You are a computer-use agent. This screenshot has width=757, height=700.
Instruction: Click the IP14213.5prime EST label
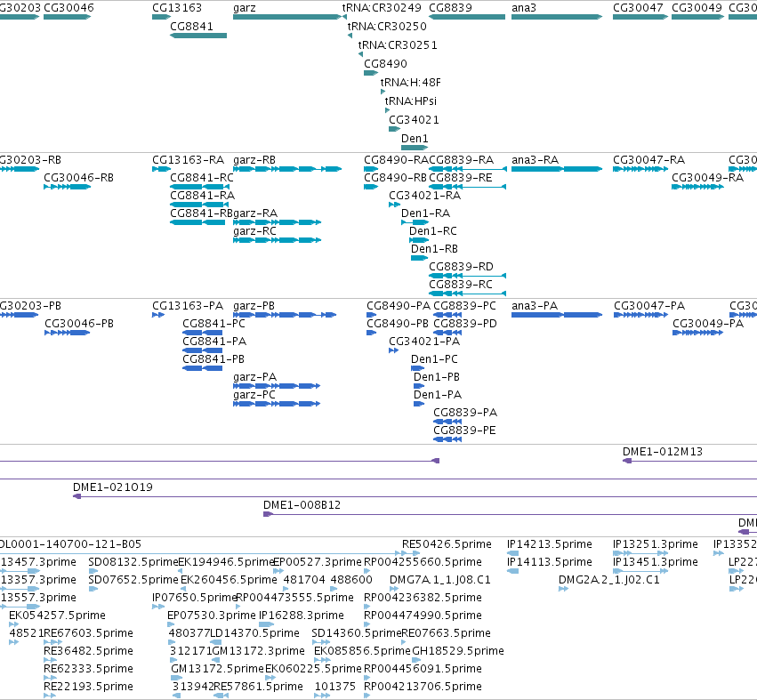click(550, 544)
